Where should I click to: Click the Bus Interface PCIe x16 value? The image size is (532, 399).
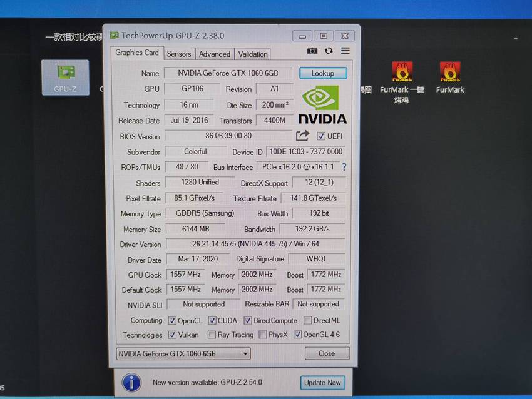[298, 167]
